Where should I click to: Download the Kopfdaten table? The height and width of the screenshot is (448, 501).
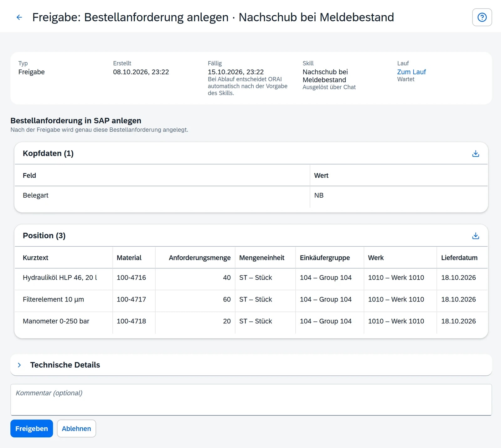(x=475, y=153)
